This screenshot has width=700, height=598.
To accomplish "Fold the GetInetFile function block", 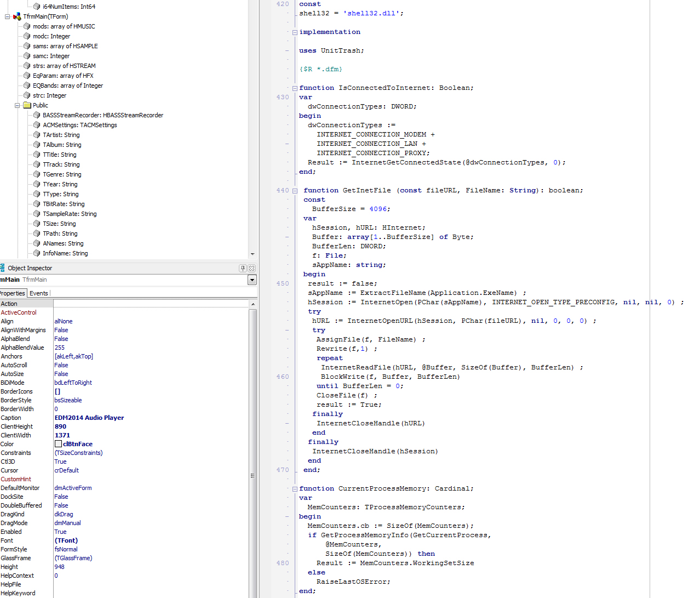I will [x=295, y=191].
